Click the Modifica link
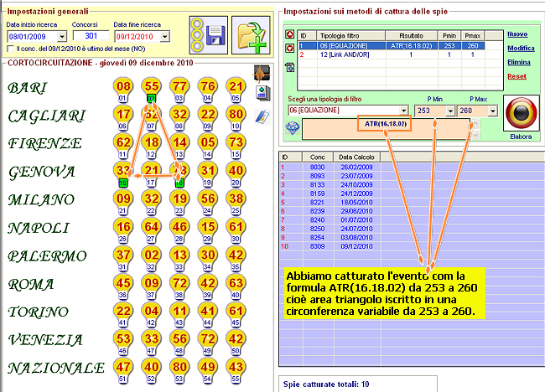Viewport: 545px width, 392px height. 521,49
